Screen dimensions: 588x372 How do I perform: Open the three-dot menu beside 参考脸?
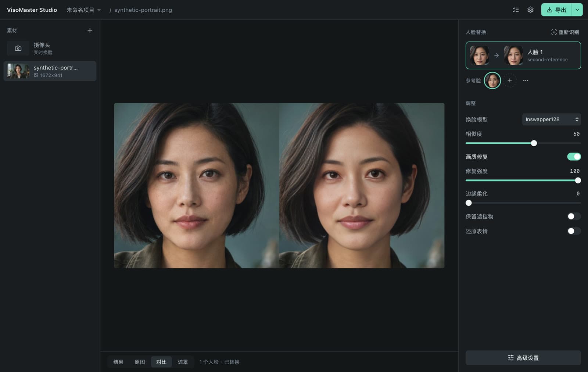coord(526,81)
